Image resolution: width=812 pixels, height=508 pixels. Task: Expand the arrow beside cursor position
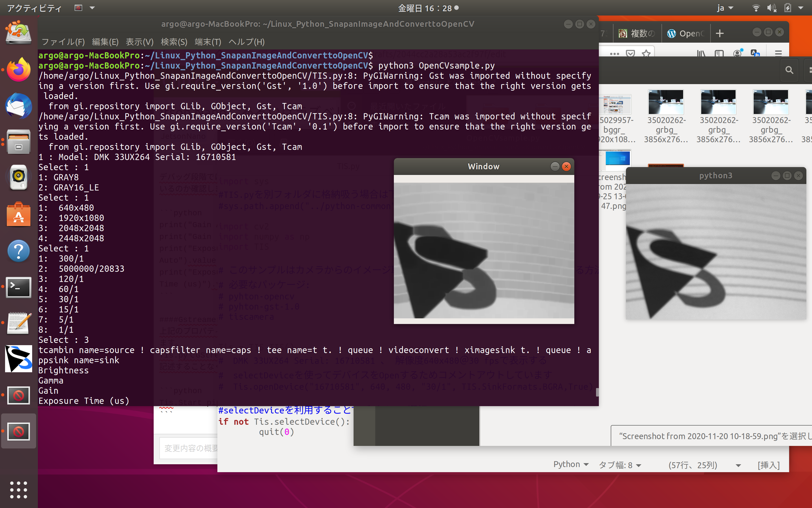tap(738, 465)
